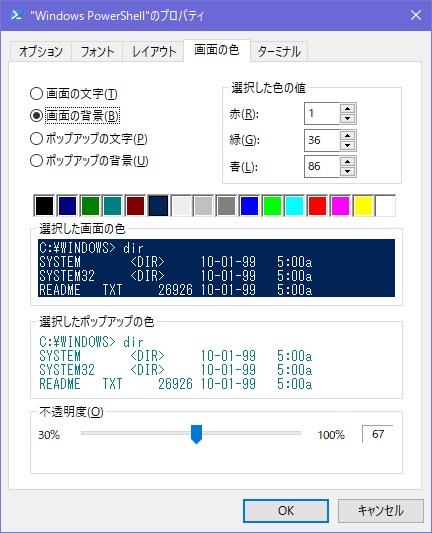Increase the red (赤) value with up arrow
The height and width of the screenshot is (533, 432).
point(347,109)
